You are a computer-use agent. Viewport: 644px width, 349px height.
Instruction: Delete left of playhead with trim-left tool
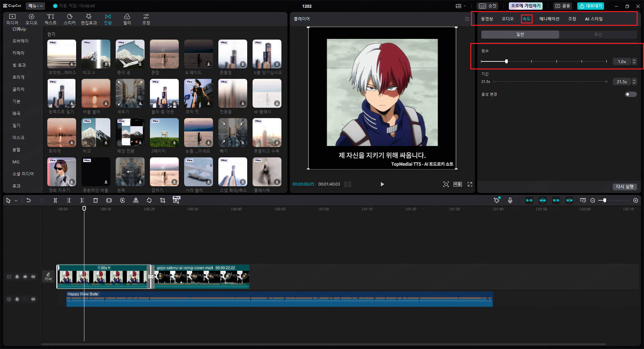tap(69, 200)
